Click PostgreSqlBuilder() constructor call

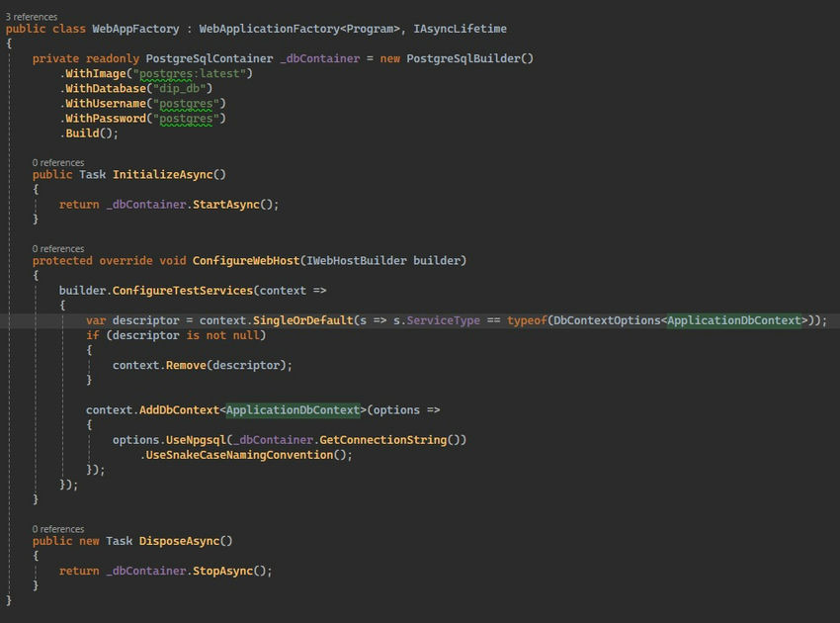tap(469, 58)
